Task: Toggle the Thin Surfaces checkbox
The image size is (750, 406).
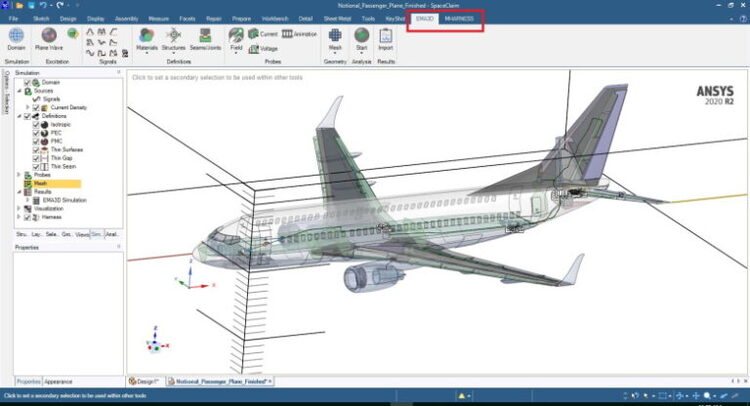Action: tap(37, 150)
